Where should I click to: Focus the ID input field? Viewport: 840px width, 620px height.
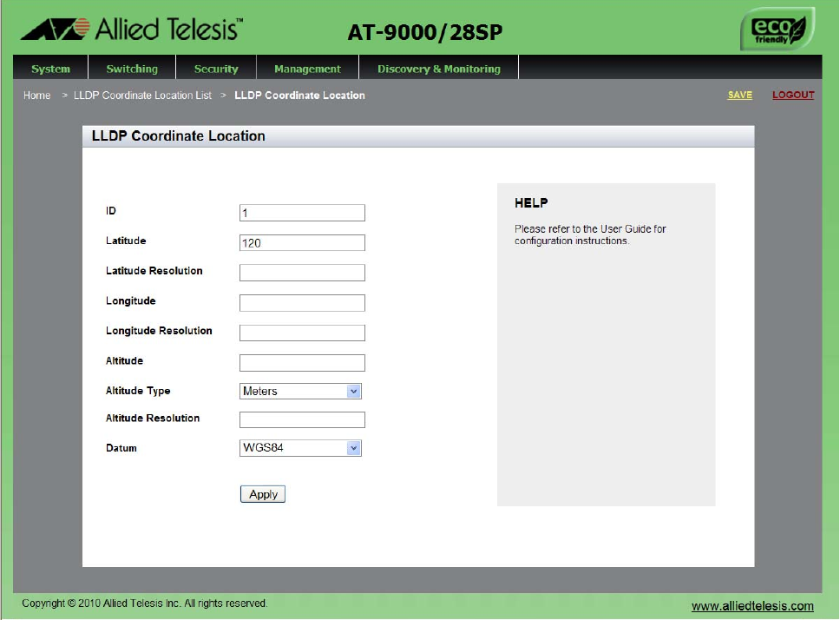[302, 213]
